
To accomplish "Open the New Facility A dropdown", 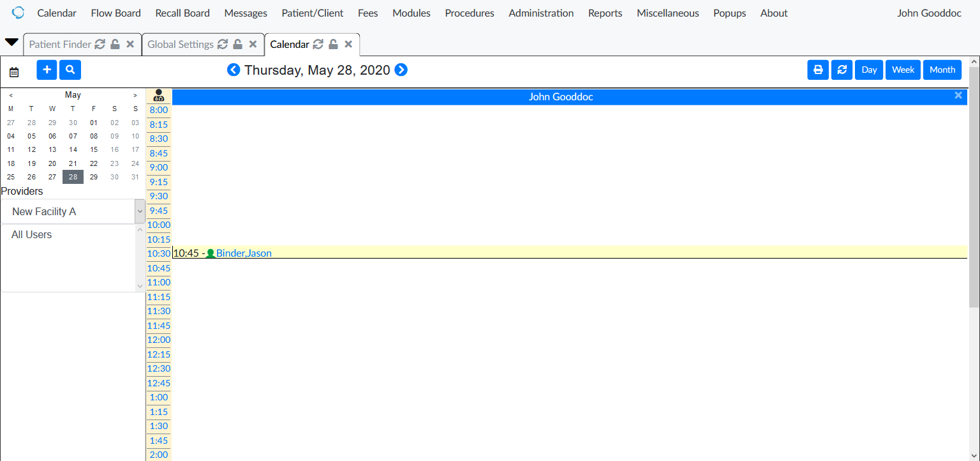I will tap(140, 211).
